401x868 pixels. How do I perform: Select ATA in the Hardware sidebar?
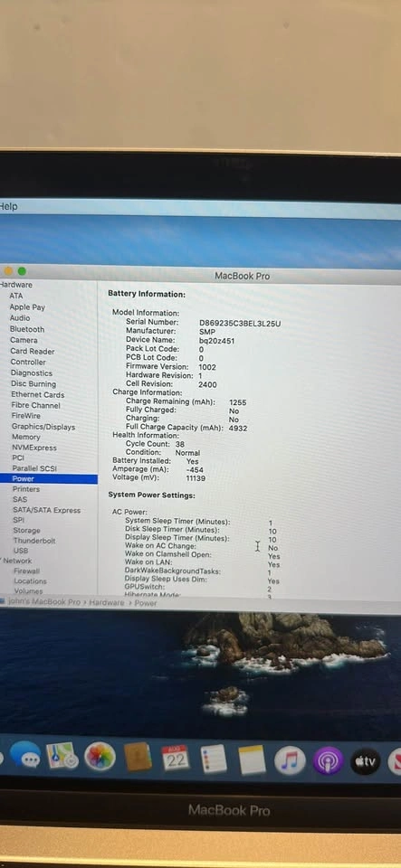pyautogui.click(x=16, y=296)
